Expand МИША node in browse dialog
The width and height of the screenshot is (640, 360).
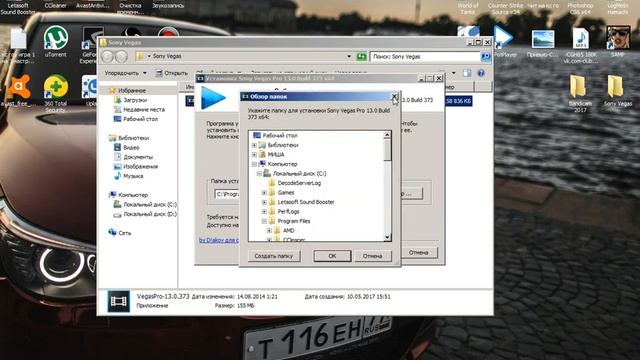[x=254, y=154]
